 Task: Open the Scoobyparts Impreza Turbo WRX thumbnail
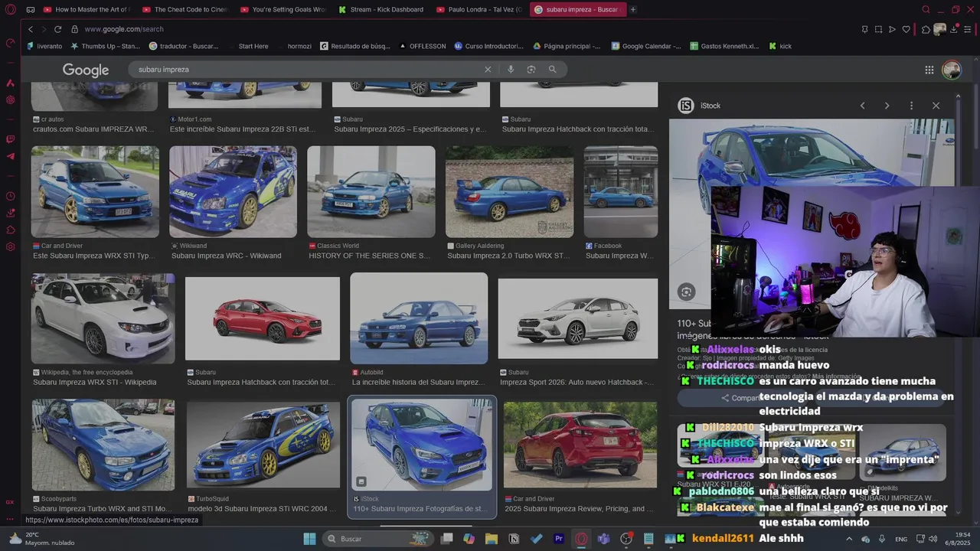[103, 445]
